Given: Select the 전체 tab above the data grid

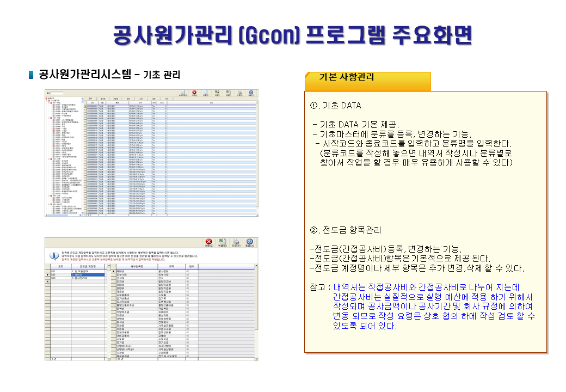Looking at the screenshot, I should [x=90, y=99].
